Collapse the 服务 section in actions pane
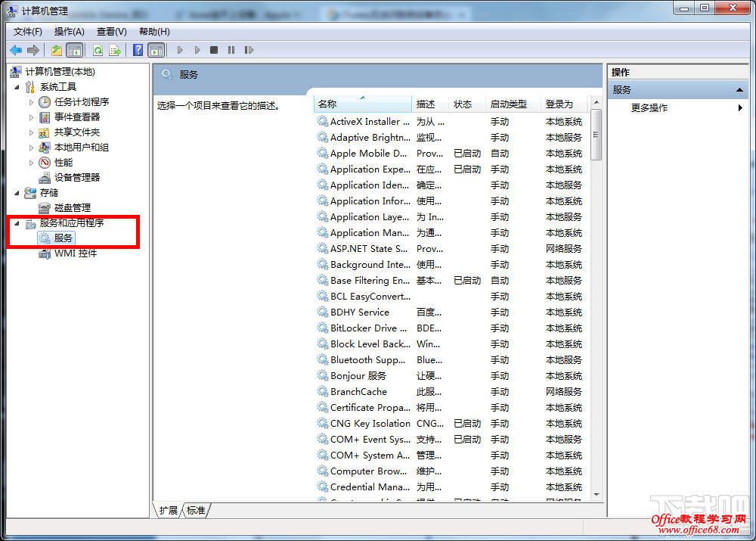The height and width of the screenshot is (541, 756). tap(739, 90)
